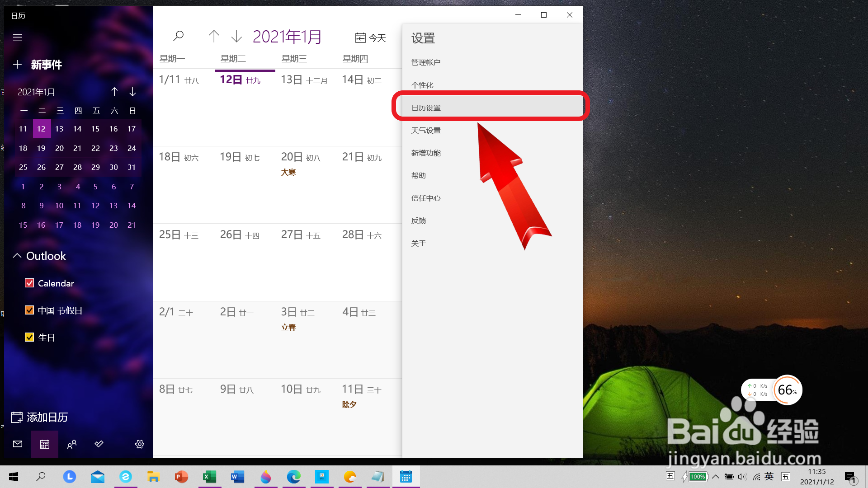Open 天气设置 in the settings pane
Screen dimensions: 868x488
pyautogui.click(x=426, y=131)
